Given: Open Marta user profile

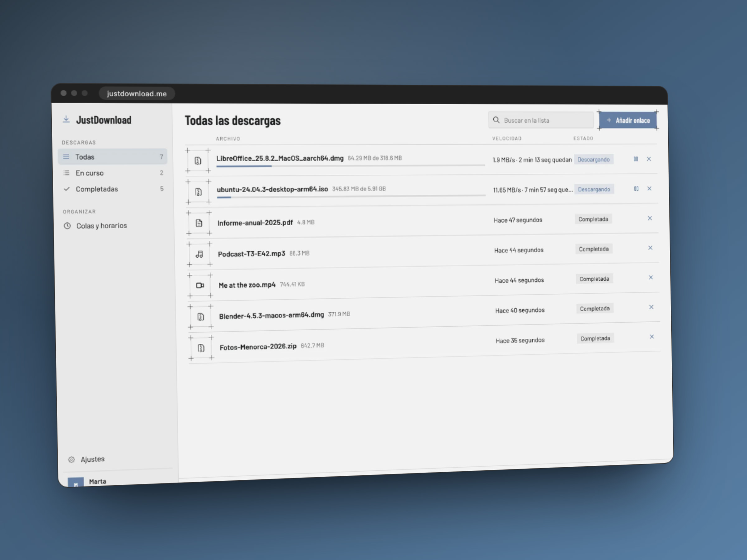Looking at the screenshot, I should point(87,482).
